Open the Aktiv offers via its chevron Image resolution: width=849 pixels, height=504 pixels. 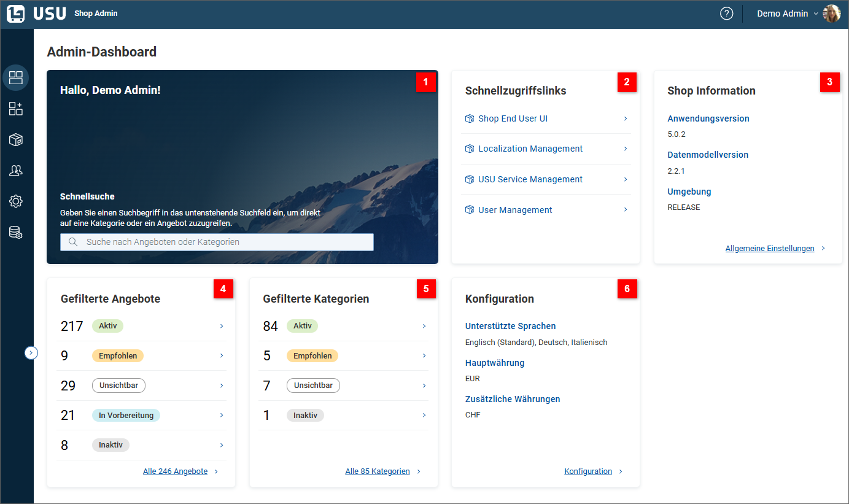[222, 326]
